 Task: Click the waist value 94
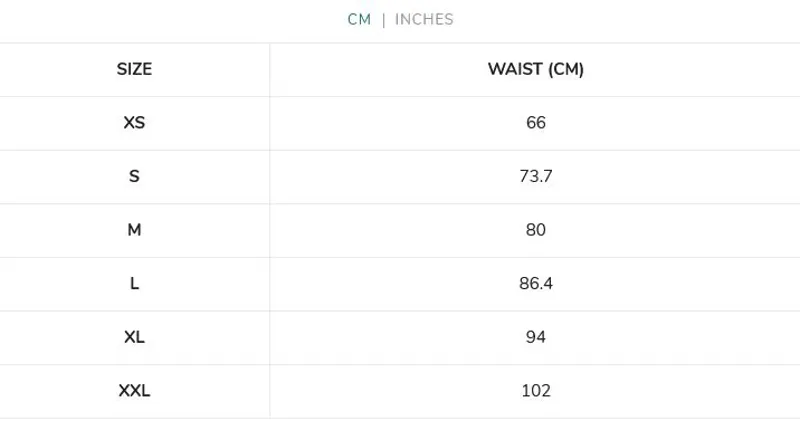[x=535, y=337]
